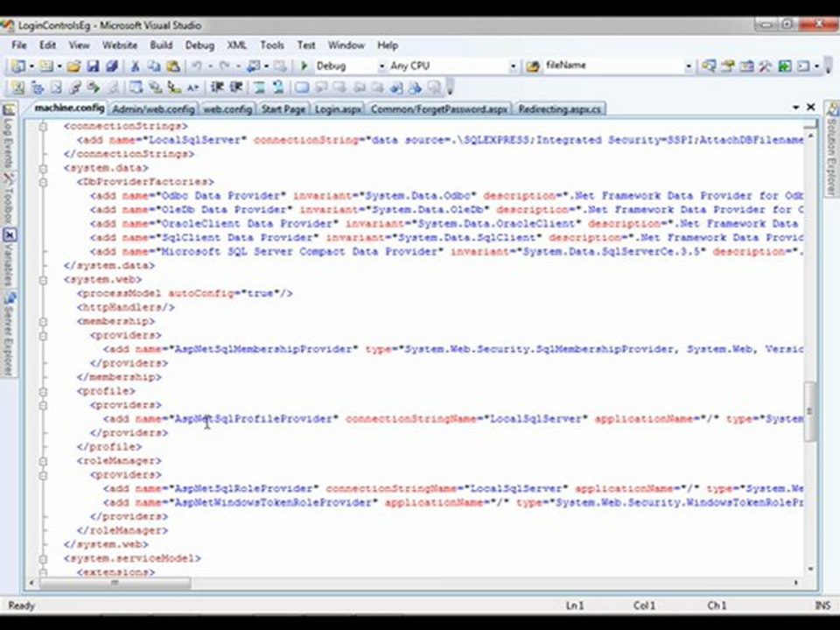Click the horizontal scrollbar thumb
This screenshot has width=840, height=630.
[x=115, y=583]
